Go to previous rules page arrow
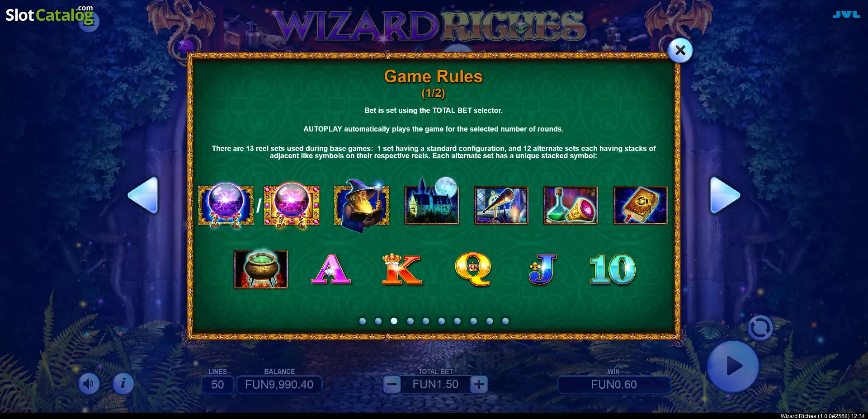 click(x=143, y=195)
